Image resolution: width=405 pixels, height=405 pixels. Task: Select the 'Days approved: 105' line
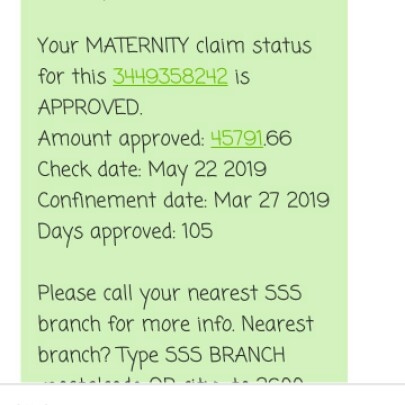click(x=125, y=232)
